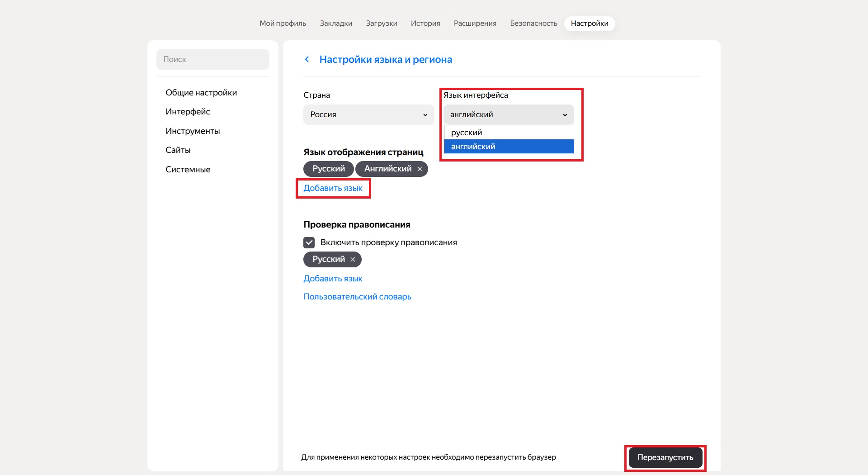Remove Английский from page display languages
The width and height of the screenshot is (868, 475).
pyautogui.click(x=420, y=169)
